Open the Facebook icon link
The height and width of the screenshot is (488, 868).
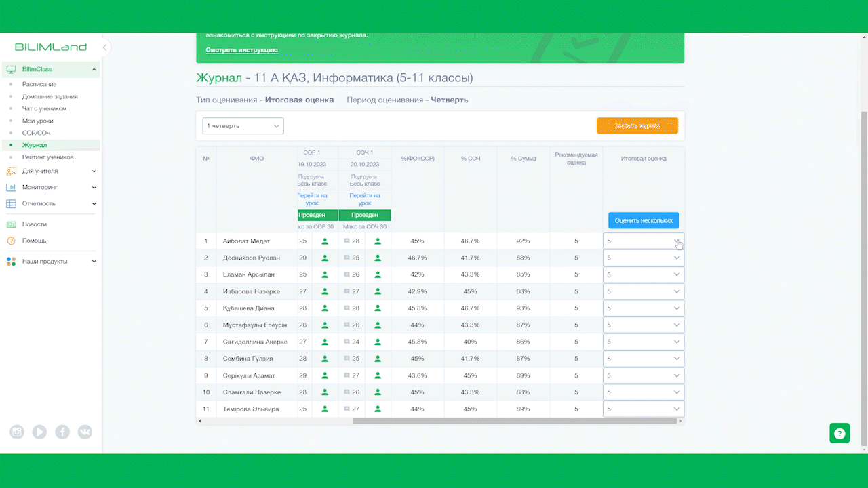[x=62, y=432]
